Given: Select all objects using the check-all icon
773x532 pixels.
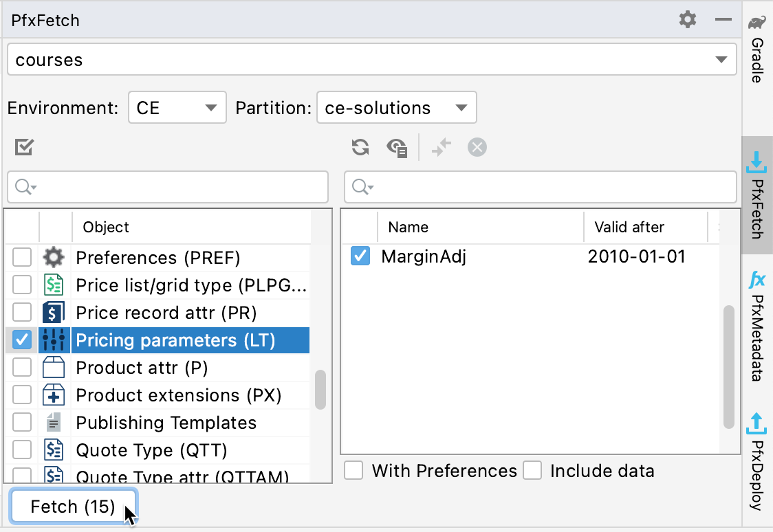Looking at the screenshot, I should (x=24, y=147).
